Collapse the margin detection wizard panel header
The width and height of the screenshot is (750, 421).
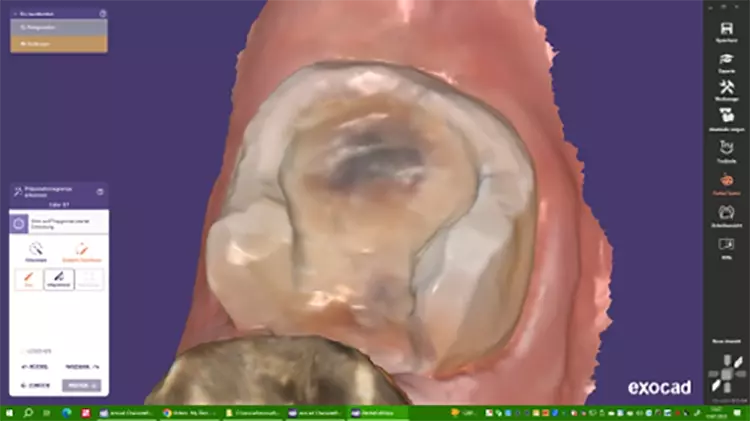tap(100, 191)
